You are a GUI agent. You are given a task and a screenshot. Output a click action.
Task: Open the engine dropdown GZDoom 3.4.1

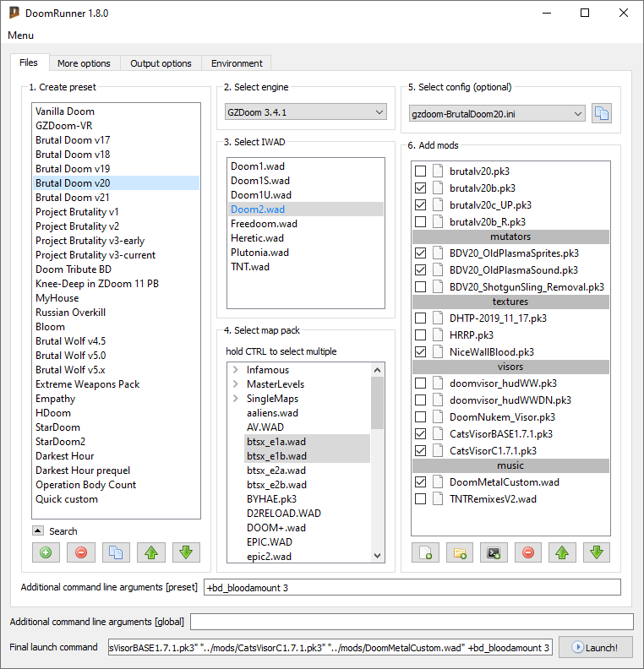point(306,112)
